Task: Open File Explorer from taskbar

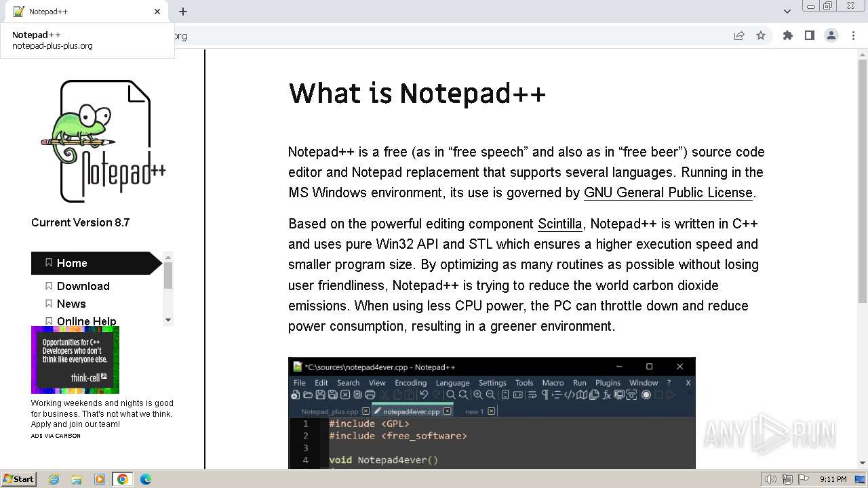Action: [x=77, y=479]
